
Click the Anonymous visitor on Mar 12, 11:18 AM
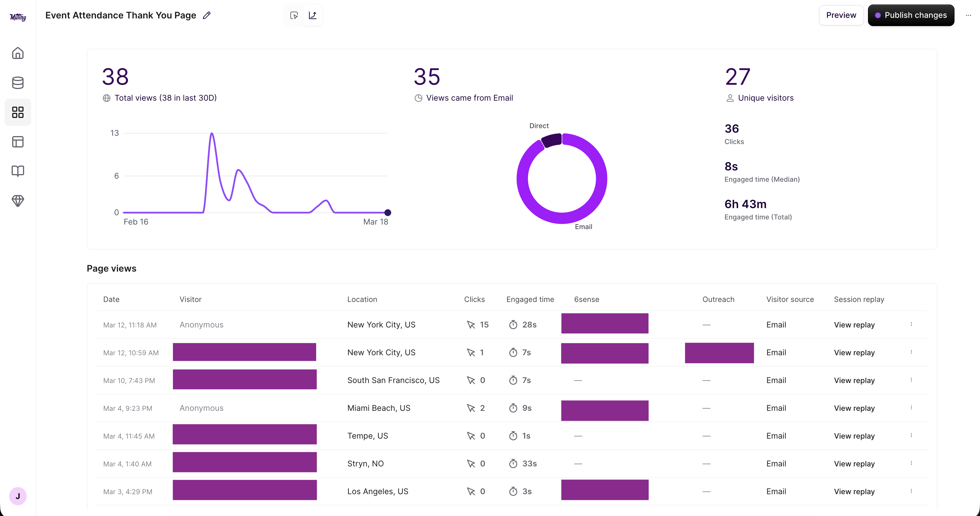coord(201,325)
